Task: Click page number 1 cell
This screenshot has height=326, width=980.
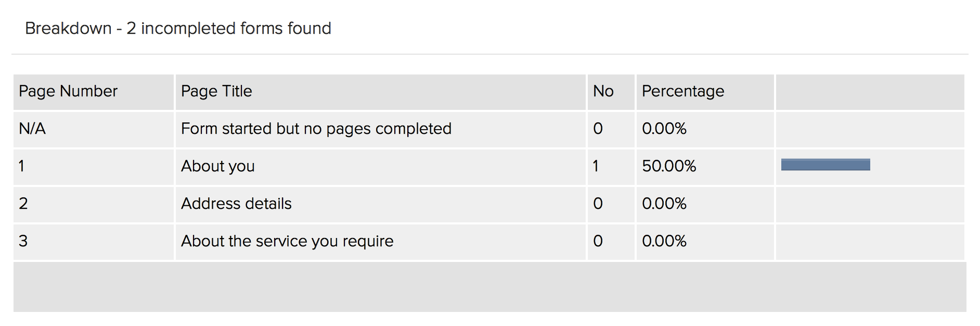Action: [x=22, y=166]
